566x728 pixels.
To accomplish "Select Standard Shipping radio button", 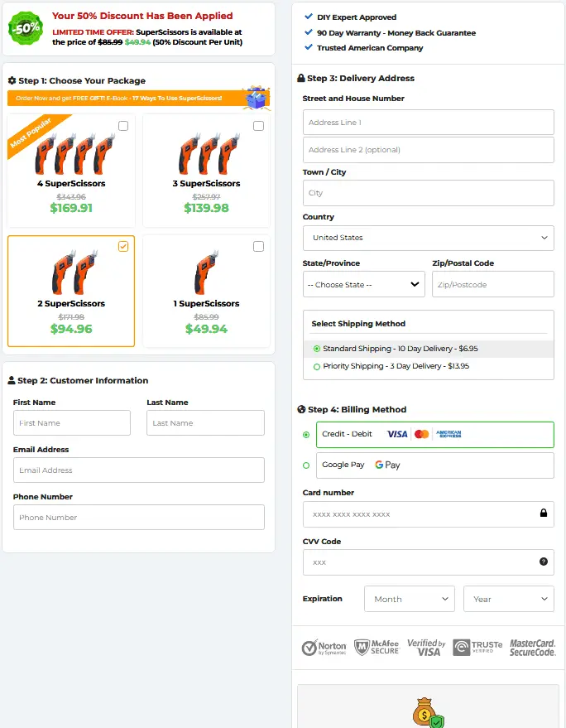I will coord(317,349).
